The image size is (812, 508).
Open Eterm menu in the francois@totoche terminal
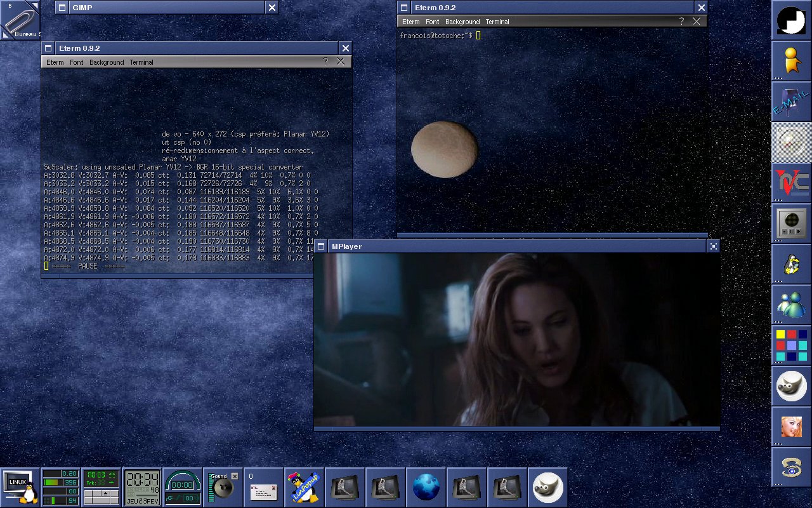click(x=411, y=22)
